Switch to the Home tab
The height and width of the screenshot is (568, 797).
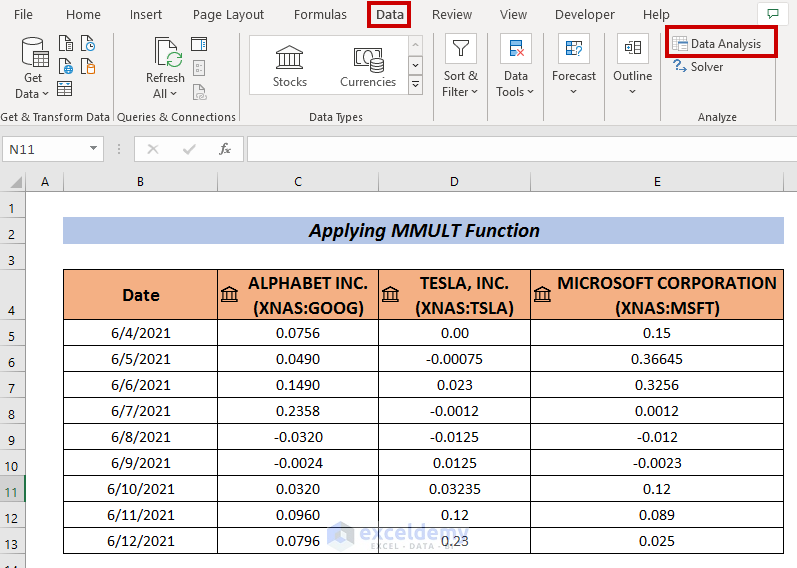point(83,14)
